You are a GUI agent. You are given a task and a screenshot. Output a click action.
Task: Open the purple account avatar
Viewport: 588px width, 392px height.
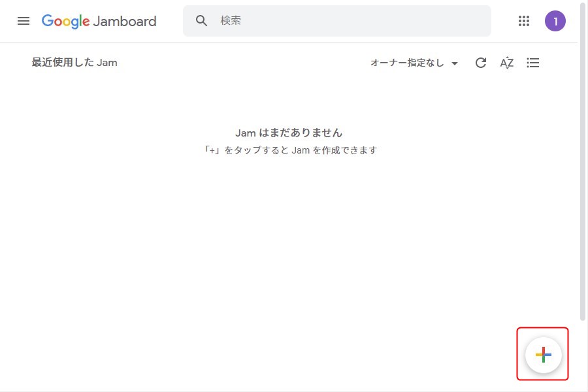[x=555, y=21]
